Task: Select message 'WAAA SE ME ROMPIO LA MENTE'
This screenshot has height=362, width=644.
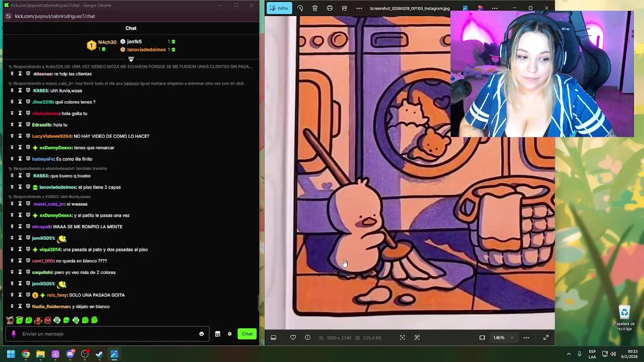Action: (88, 227)
